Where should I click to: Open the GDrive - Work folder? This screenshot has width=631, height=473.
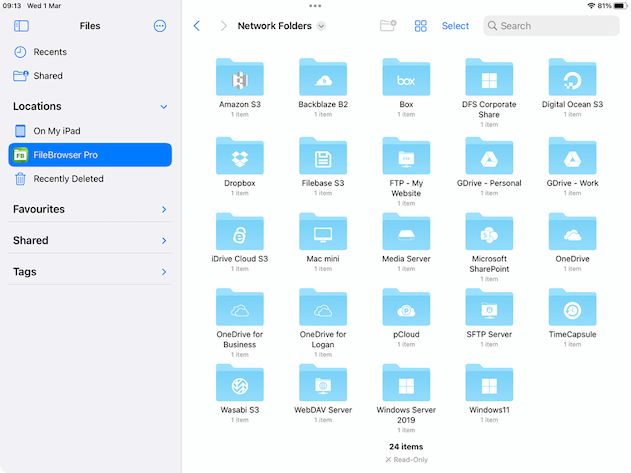tap(572, 156)
